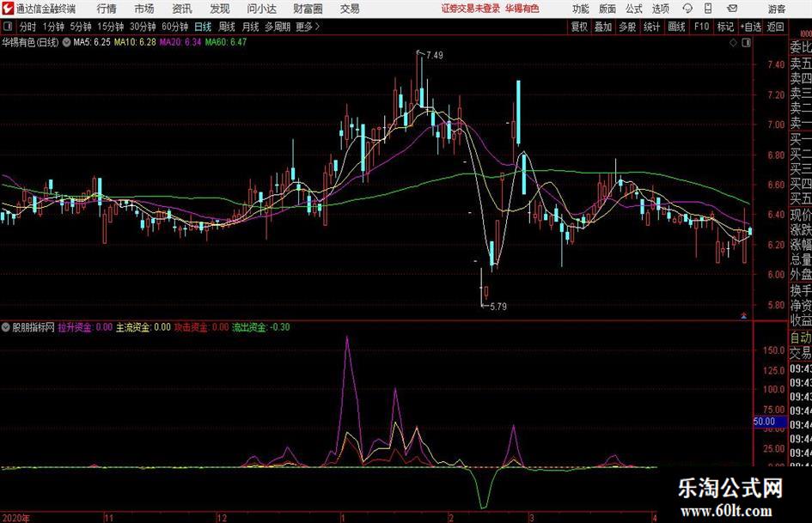
Task: Click the MA60: 6.47 indicator label
Action: [x=226, y=42]
